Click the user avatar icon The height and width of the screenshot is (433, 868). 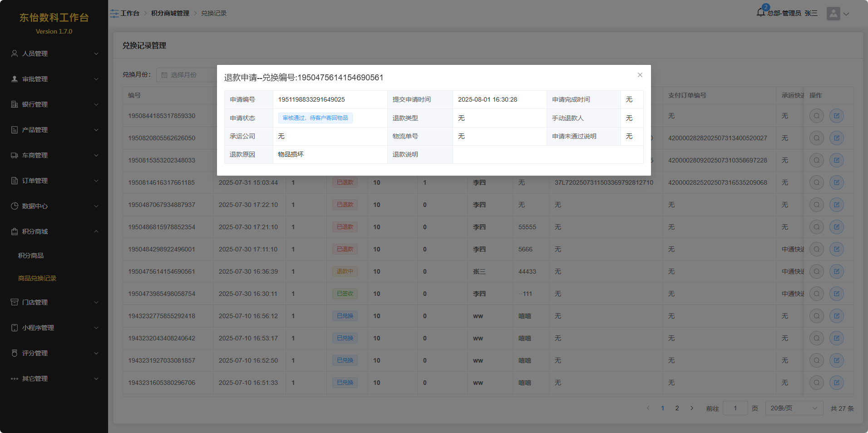point(833,14)
